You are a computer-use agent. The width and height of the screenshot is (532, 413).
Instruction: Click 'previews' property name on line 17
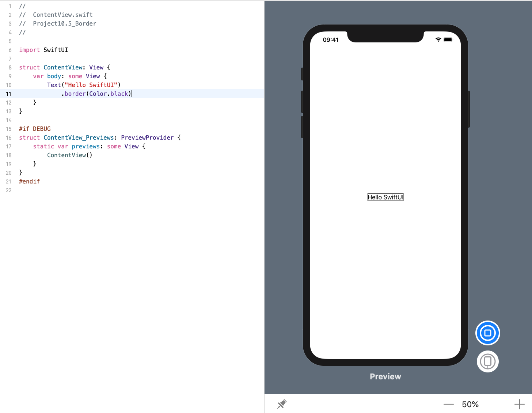pyautogui.click(x=85, y=146)
